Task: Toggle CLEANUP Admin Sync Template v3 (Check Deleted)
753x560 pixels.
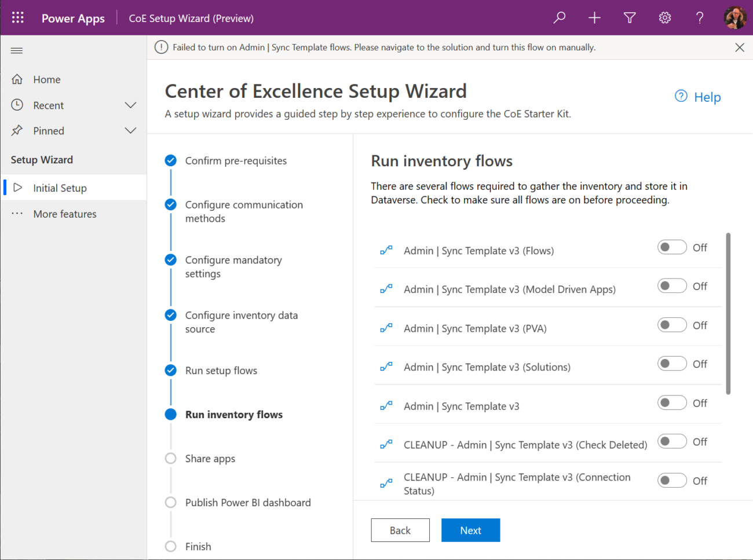Action: click(x=672, y=441)
